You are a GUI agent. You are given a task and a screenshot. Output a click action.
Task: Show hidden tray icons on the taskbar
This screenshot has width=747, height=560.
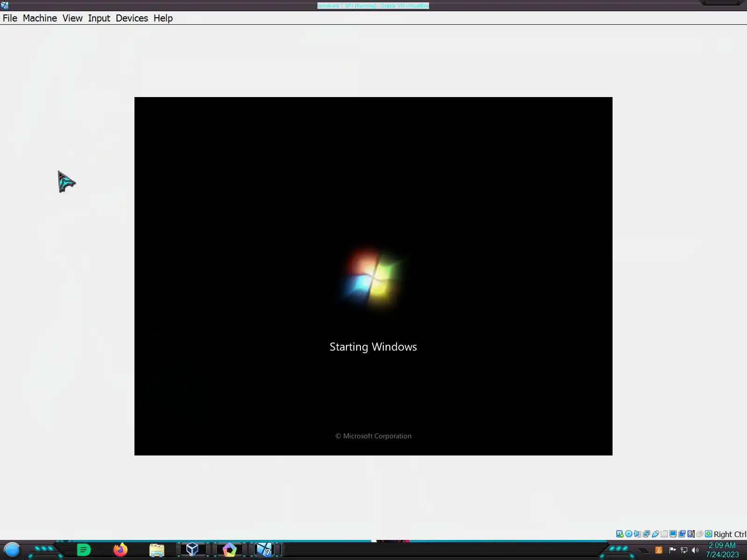pyautogui.click(x=644, y=551)
